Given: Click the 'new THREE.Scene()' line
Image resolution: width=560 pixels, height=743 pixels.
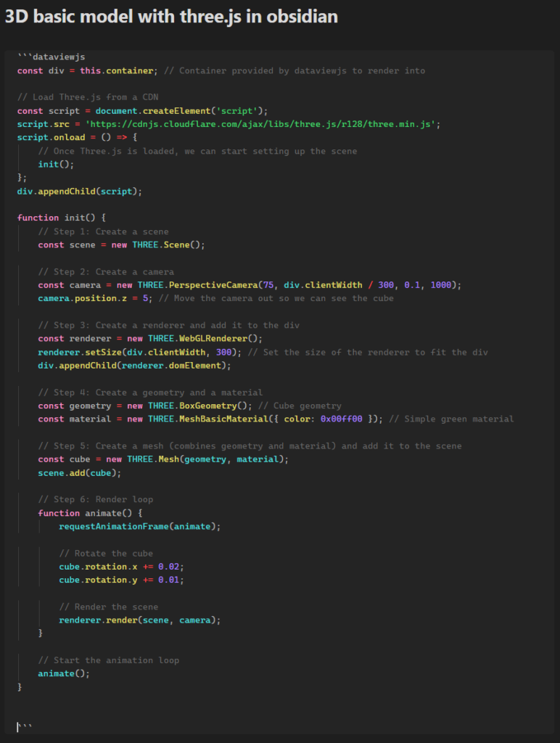Looking at the screenshot, I should point(121,245).
